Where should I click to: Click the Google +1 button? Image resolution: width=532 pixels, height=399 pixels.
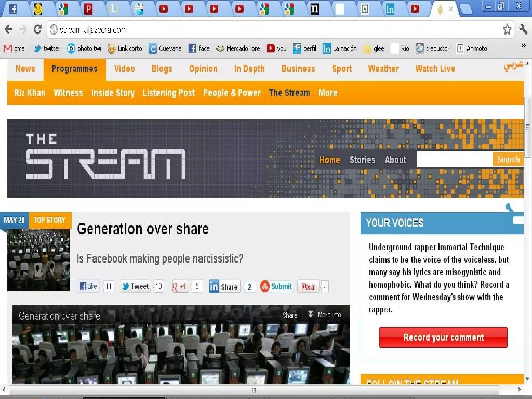(x=180, y=287)
